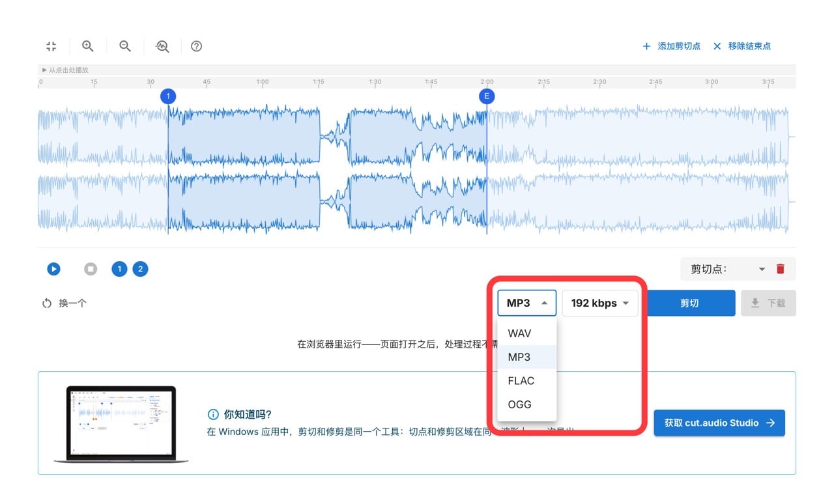834x504 pixels.
Task: Click the end marker E on the waveform
Action: pyautogui.click(x=487, y=96)
